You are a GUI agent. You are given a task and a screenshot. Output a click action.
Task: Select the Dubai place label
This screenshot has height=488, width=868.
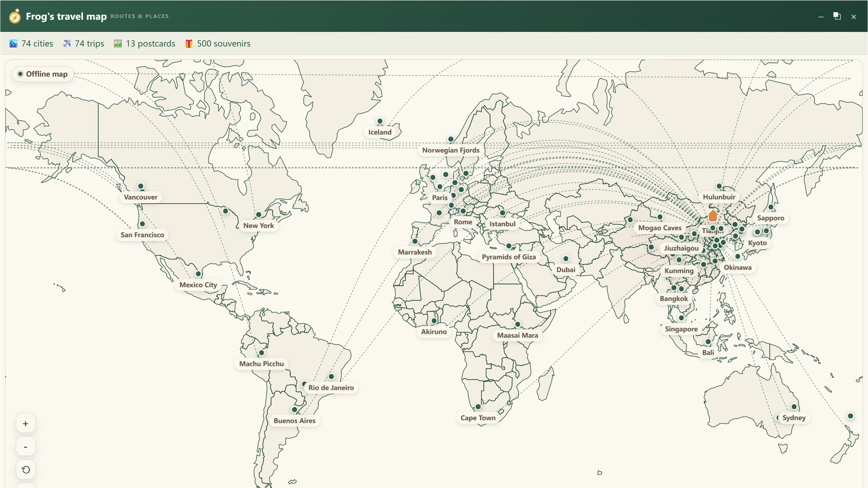click(566, 270)
